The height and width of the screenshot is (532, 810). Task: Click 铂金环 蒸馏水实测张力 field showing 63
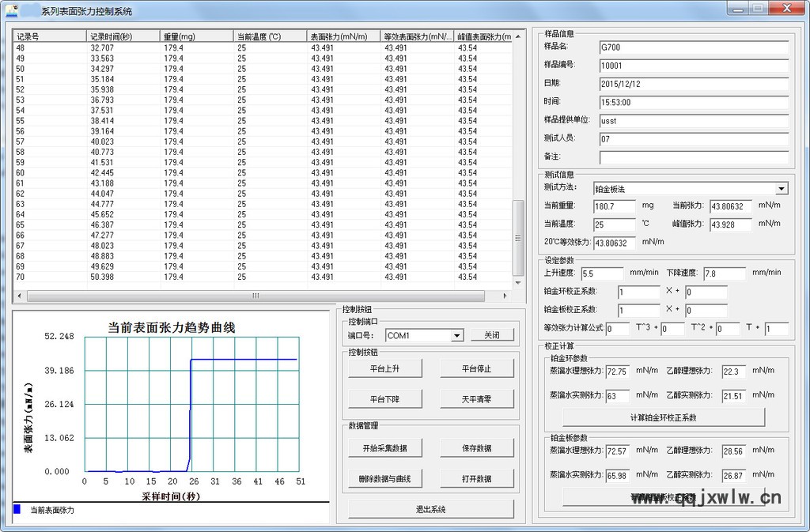click(x=618, y=396)
